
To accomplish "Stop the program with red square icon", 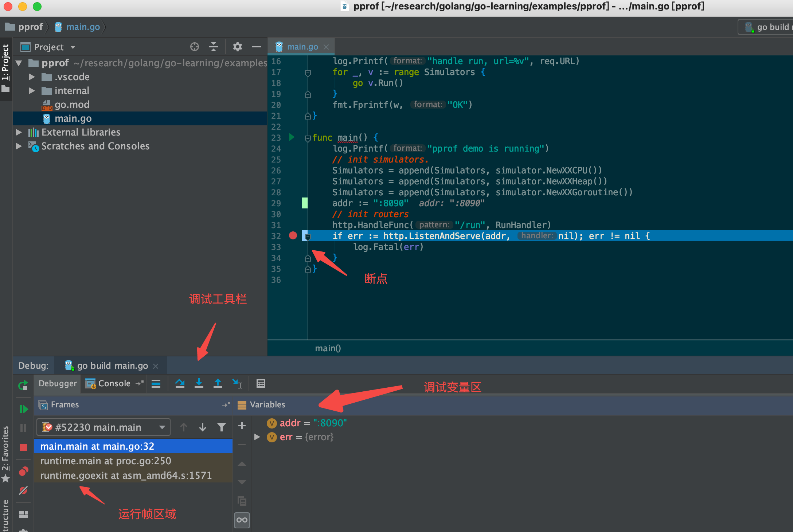I will pyautogui.click(x=23, y=446).
